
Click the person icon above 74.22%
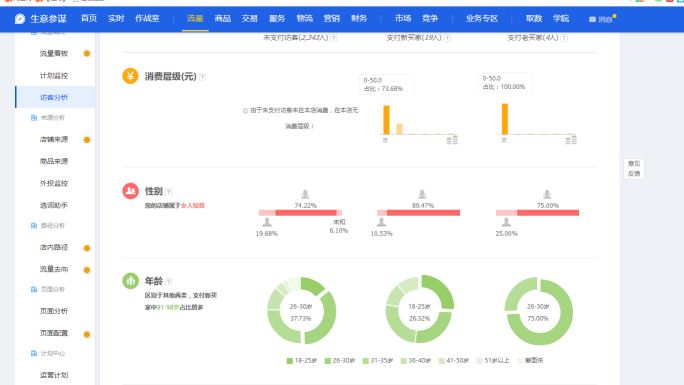[305, 194]
